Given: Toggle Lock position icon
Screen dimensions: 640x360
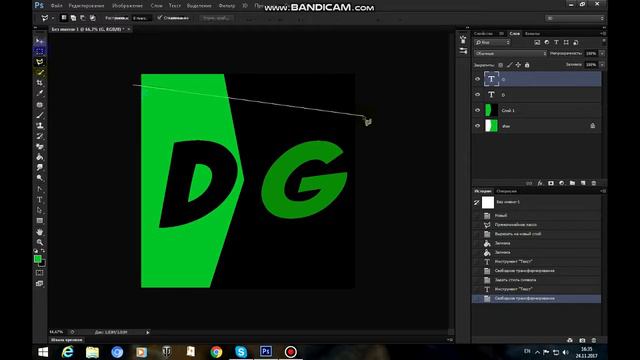Looking at the screenshot, I should click(518, 65).
